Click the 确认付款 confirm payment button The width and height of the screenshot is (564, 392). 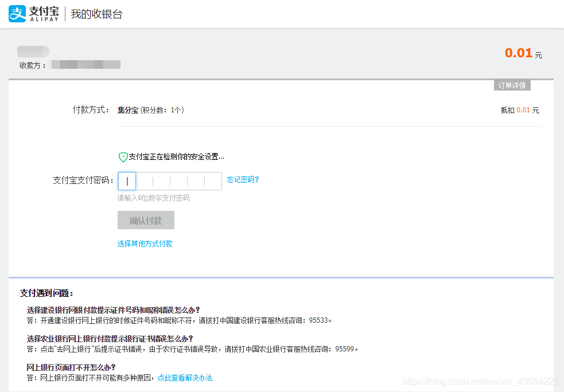pyautogui.click(x=146, y=220)
